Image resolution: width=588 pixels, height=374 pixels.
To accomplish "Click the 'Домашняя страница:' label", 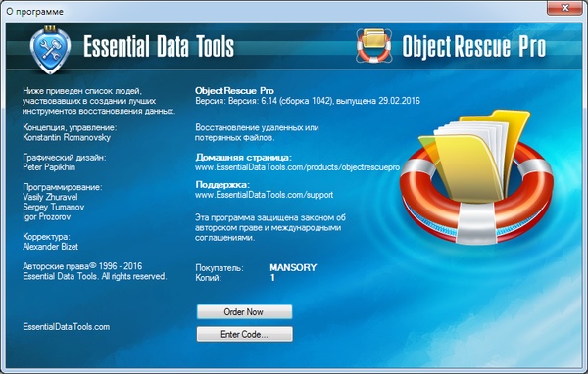I will tap(243, 158).
